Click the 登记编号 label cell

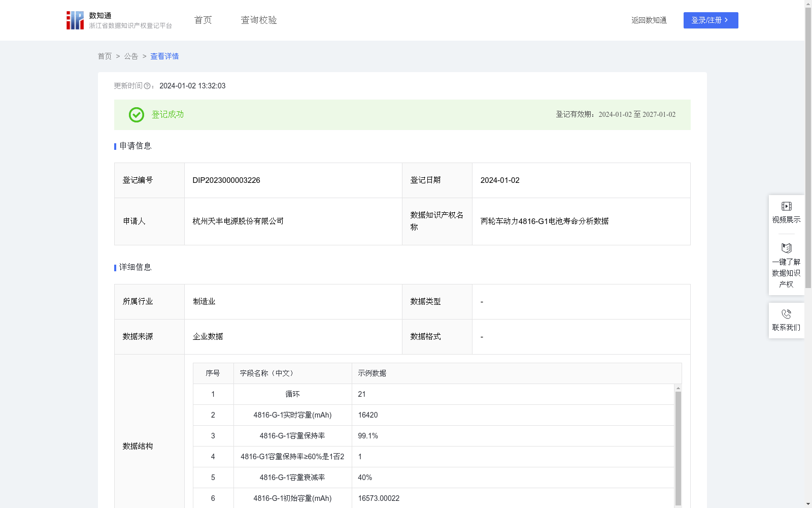click(x=149, y=180)
